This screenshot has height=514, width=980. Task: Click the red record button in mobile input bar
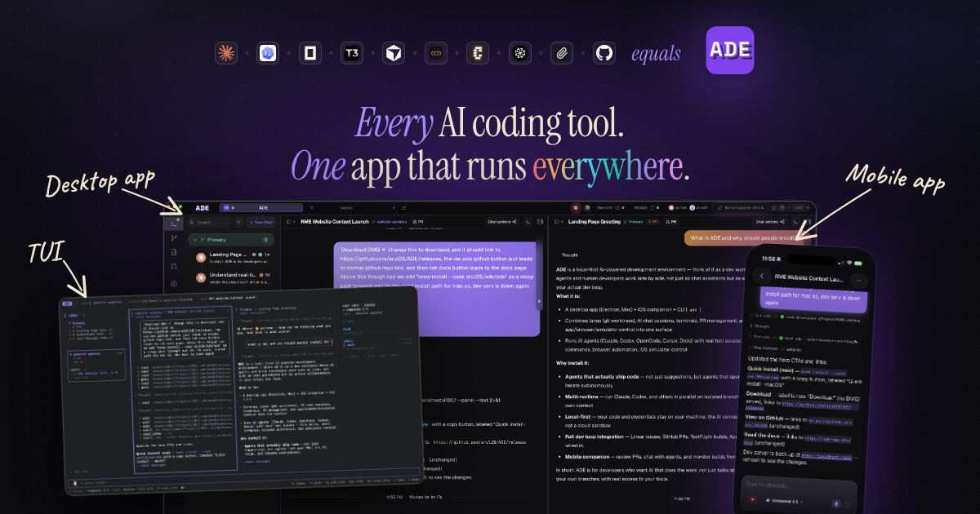752,499
